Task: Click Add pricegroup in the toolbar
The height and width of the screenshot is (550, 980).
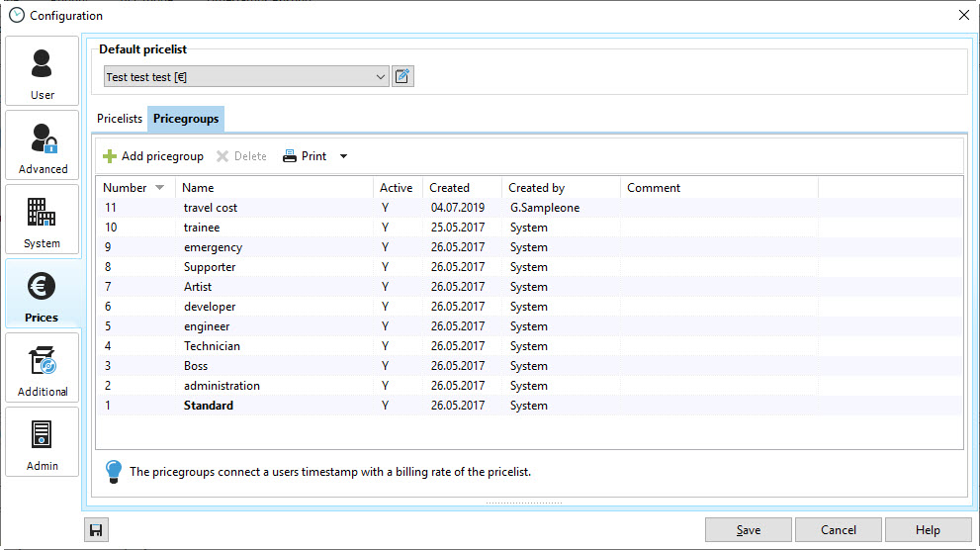Action: [153, 156]
